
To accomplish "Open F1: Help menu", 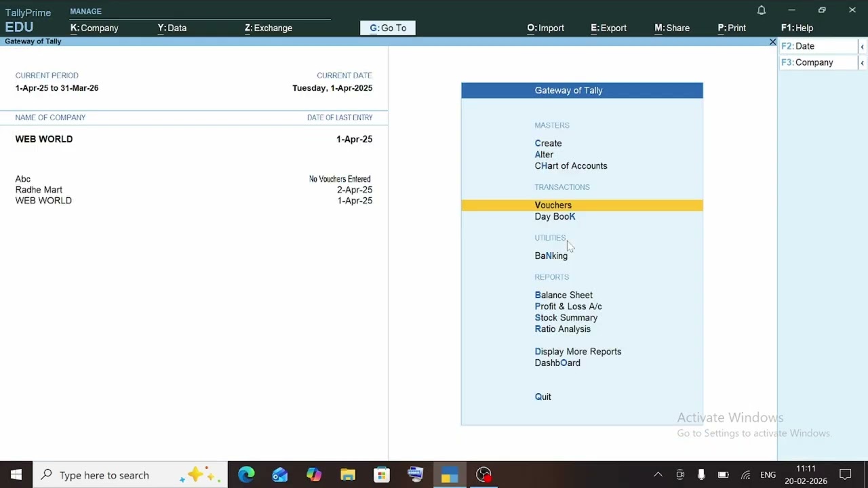I will coord(797,28).
